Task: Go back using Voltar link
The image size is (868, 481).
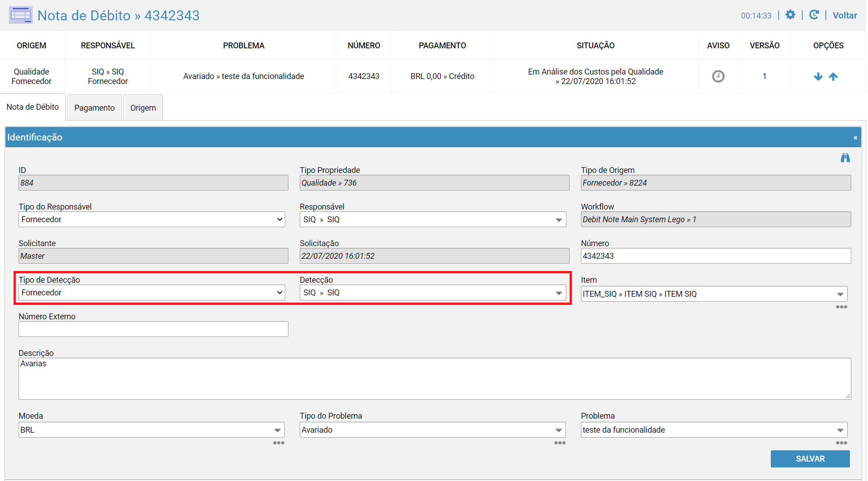Action: [x=844, y=15]
